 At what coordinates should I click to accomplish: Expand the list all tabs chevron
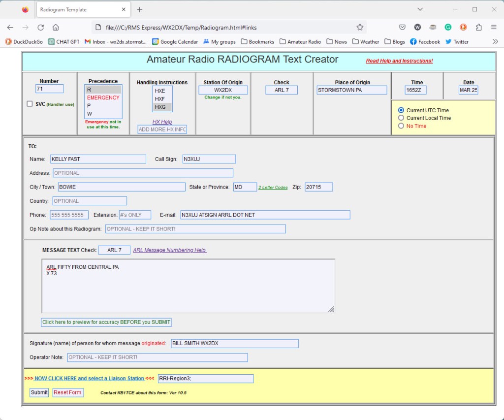coord(420,9)
